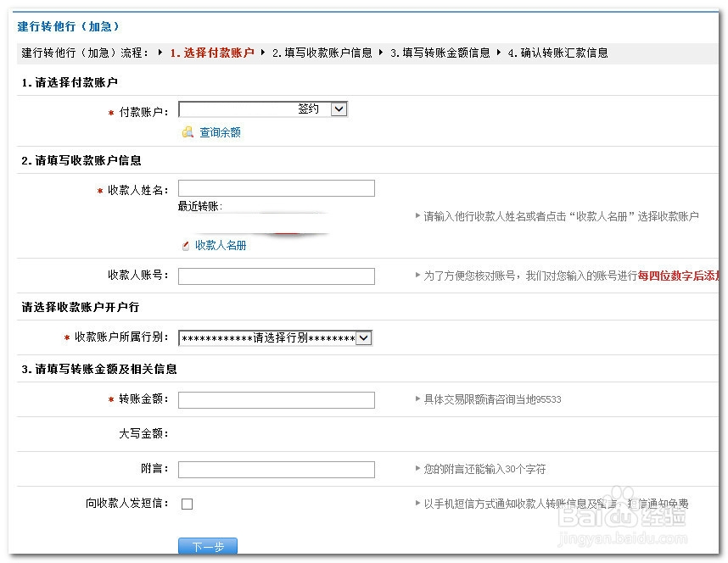The height and width of the screenshot is (563, 728).
Task: Click into the 附言 text field
Action: pyautogui.click(x=277, y=469)
